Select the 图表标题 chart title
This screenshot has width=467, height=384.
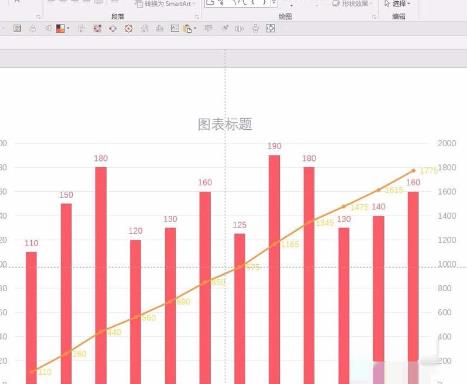coord(225,124)
